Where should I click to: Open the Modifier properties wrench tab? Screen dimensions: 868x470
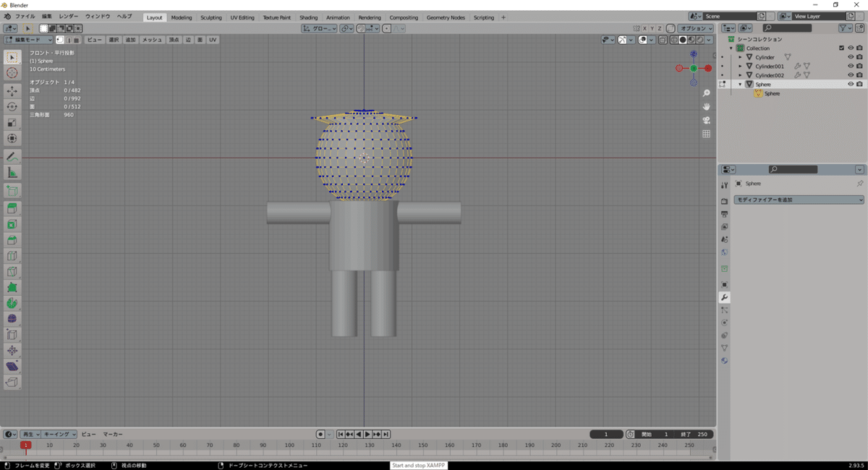point(724,298)
